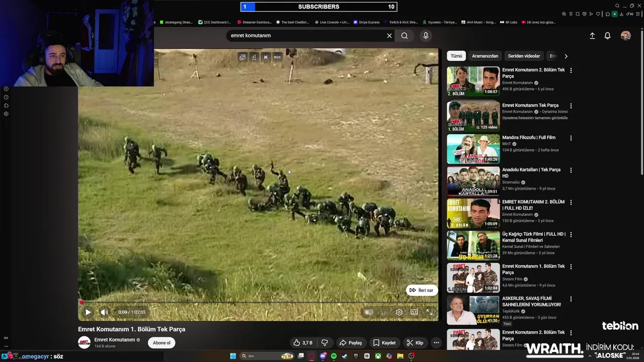
Task: Save video with Kaydet button
Action: tap(384, 343)
